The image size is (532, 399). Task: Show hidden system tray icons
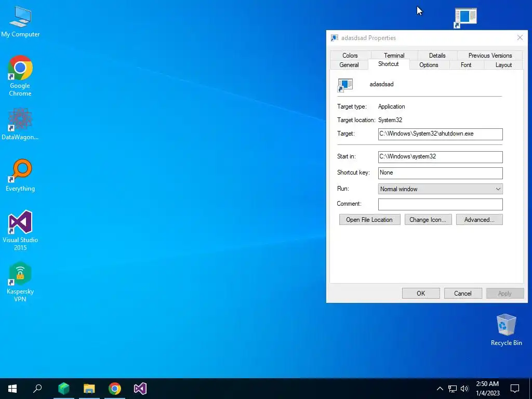[440, 389]
